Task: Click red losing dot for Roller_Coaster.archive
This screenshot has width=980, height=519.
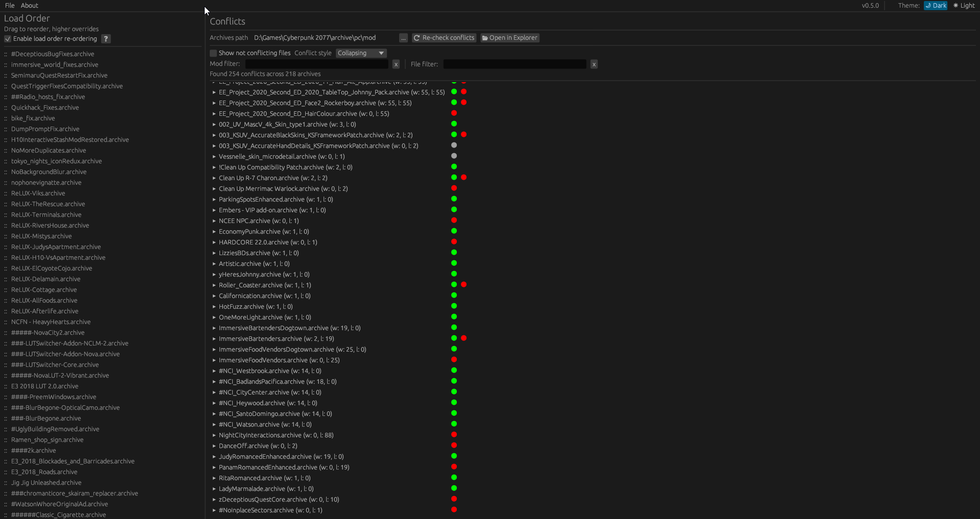Action: click(463, 284)
